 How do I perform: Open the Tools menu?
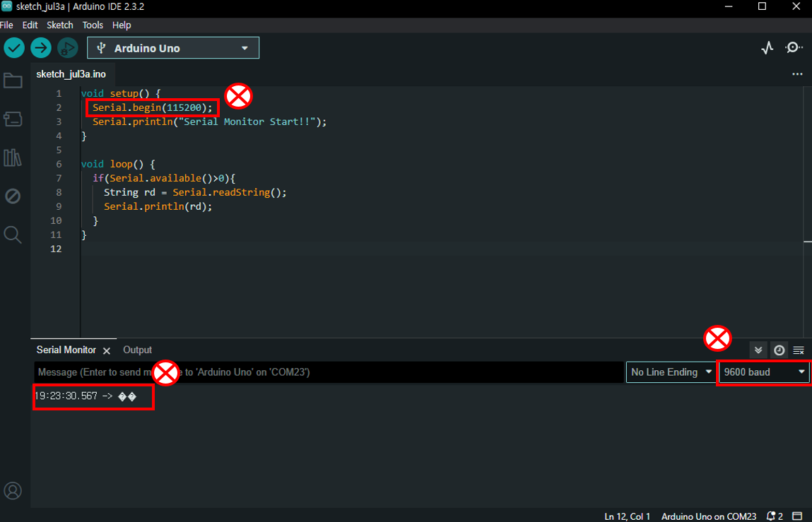tap(93, 25)
